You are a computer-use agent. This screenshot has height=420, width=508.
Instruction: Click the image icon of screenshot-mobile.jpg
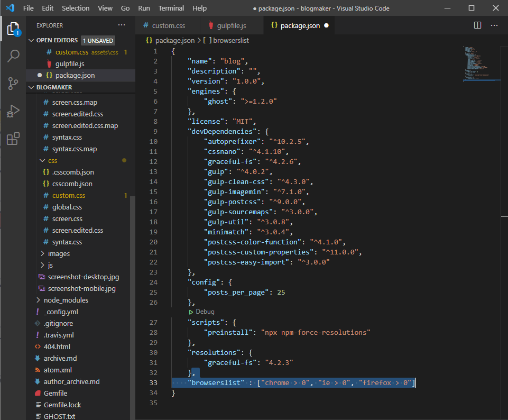(x=42, y=288)
